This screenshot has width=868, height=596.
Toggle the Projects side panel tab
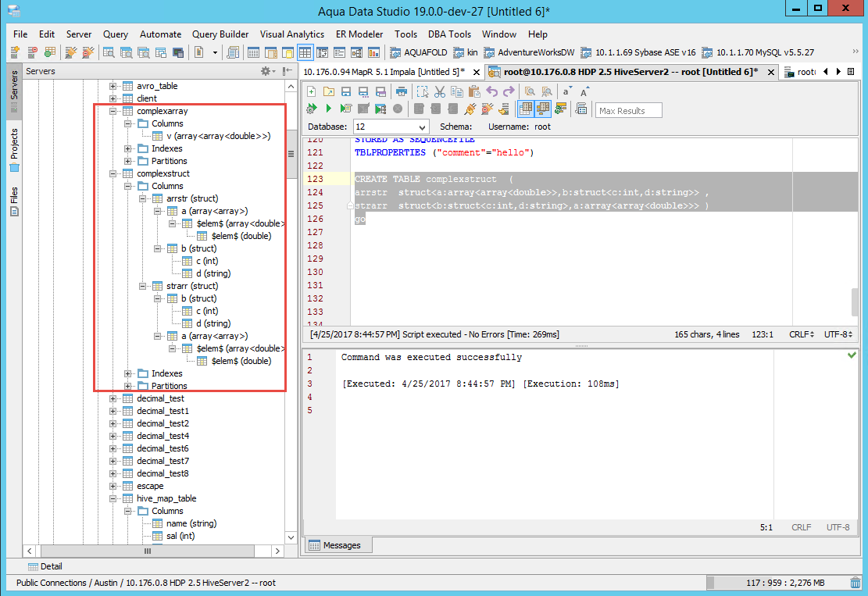click(x=14, y=150)
